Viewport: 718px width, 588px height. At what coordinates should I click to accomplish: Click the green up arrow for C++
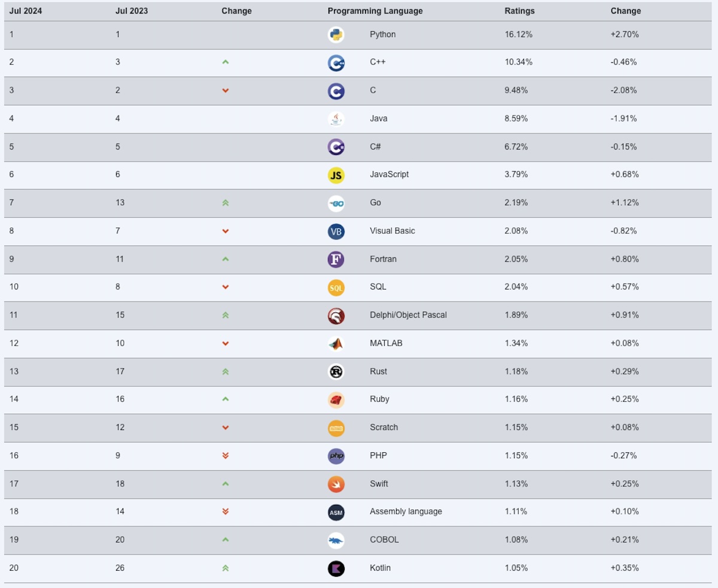click(226, 62)
